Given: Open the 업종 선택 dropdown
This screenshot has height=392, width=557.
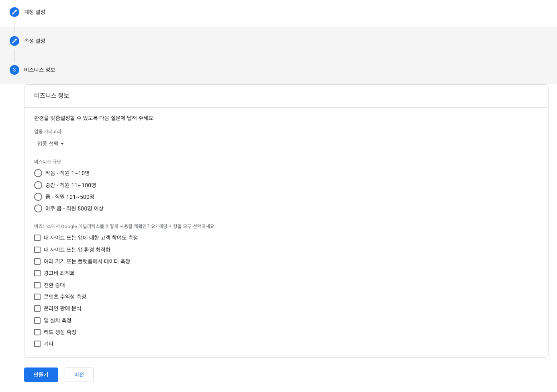Looking at the screenshot, I should click(51, 144).
